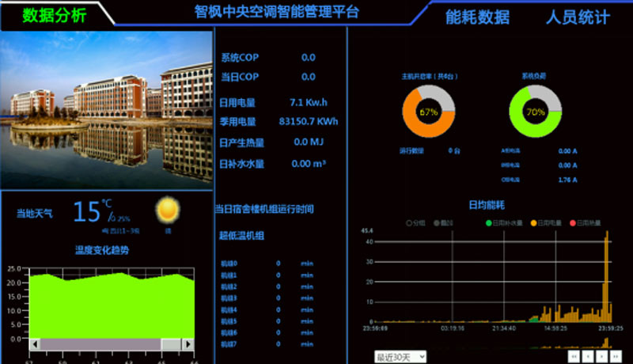The image size is (633, 364).
Task: Jump to first page of energy chart
Action: pyautogui.click(x=574, y=356)
